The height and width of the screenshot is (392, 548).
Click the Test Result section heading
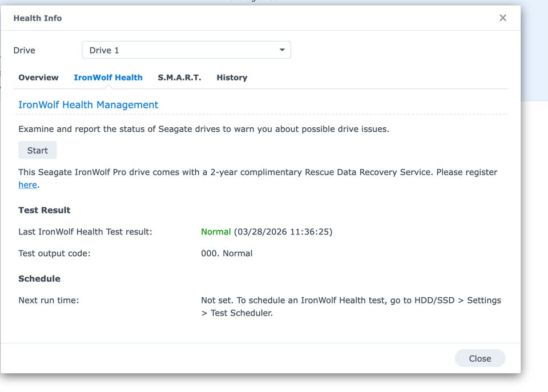pyautogui.click(x=45, y=210)
